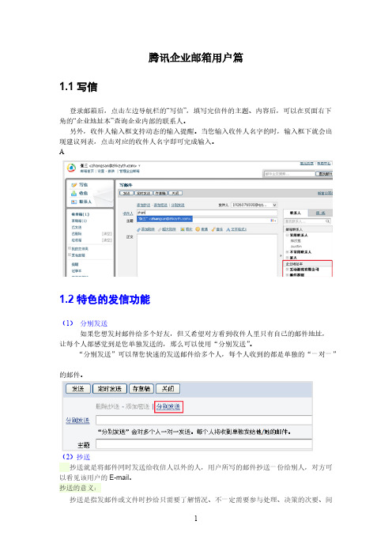The width and height of the screenshot is (392, 555).
Task: Open 收件箱(1) inbox folder
Action: click(x=81, y=214)
